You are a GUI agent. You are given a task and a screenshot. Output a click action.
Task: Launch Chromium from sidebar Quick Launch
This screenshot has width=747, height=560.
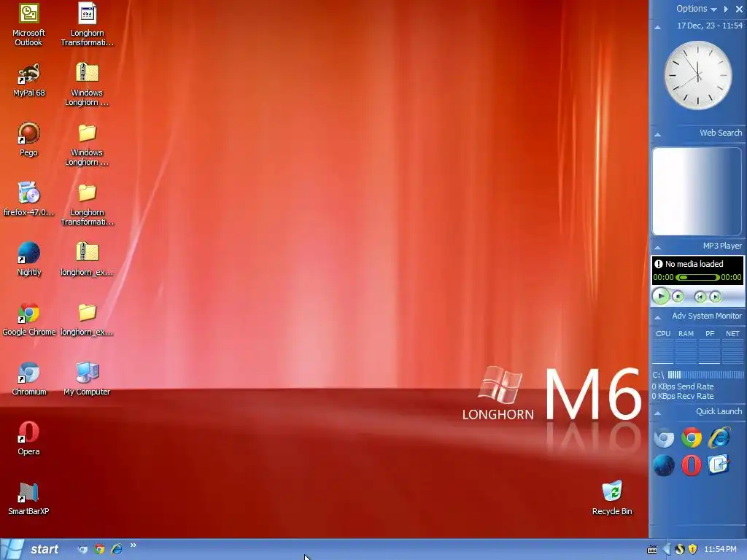664,438
